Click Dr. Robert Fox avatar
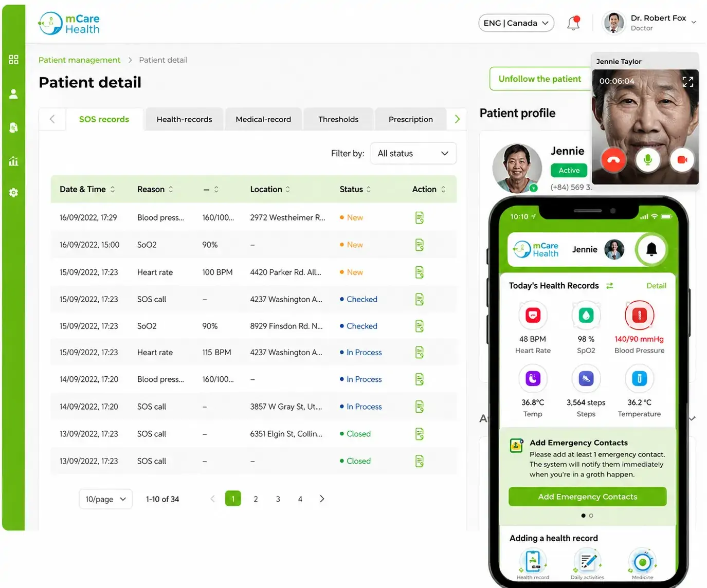This screenshot has height=588, width=707. 613,23
